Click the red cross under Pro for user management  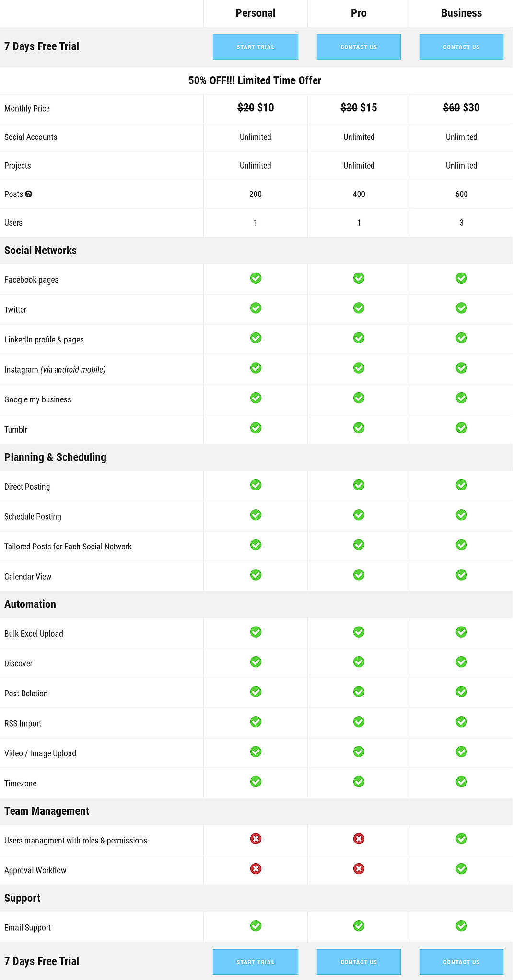pos(359,839)
